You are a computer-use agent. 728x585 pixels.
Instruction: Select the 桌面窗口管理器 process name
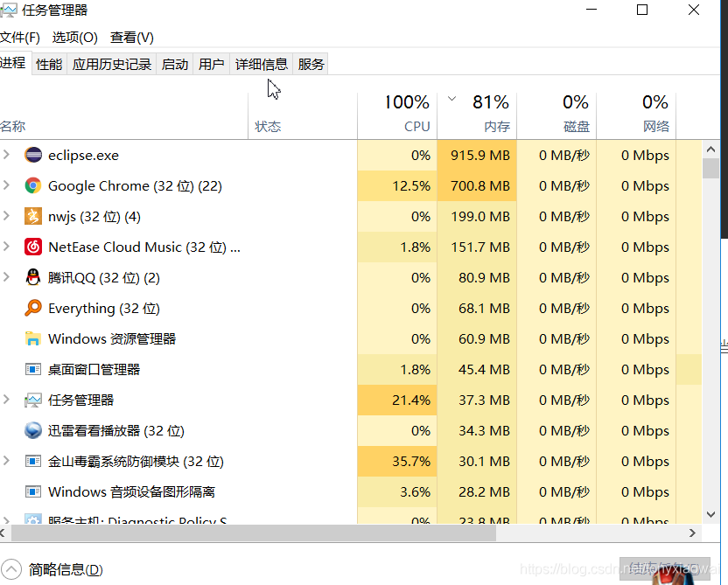[94, 369]
